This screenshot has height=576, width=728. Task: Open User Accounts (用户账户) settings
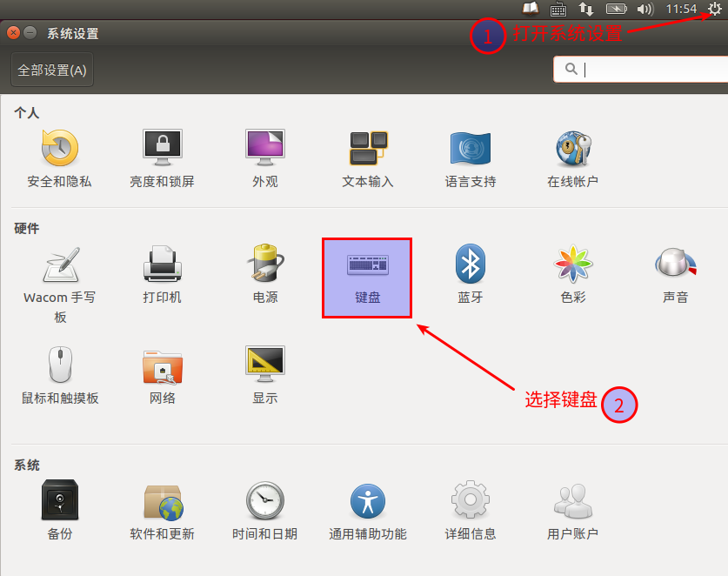pyautogui.click(x=573, y=510)
